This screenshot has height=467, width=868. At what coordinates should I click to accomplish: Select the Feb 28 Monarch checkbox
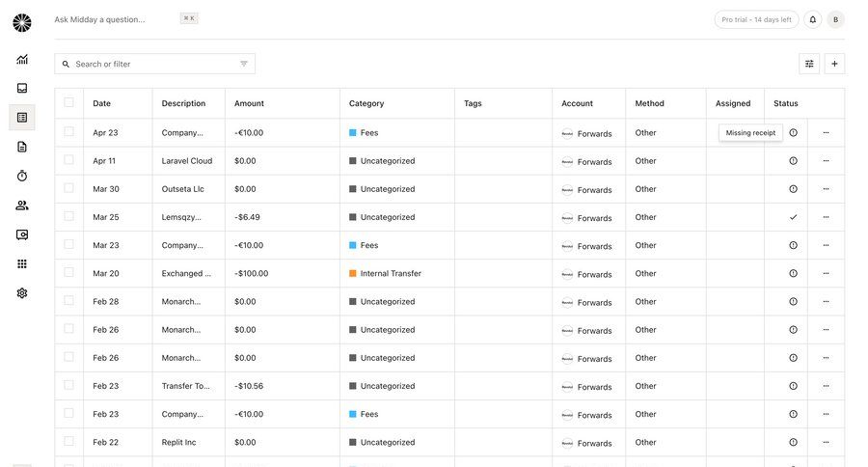(x=68, y=300)
